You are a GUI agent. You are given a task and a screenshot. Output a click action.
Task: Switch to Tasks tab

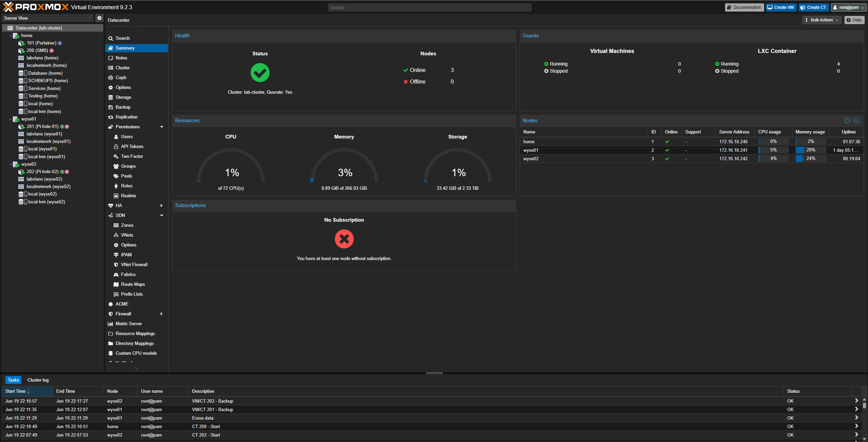[14, 380]
